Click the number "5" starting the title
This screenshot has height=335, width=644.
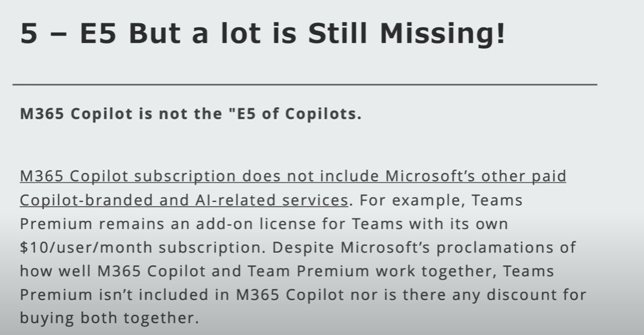(29, 34)
